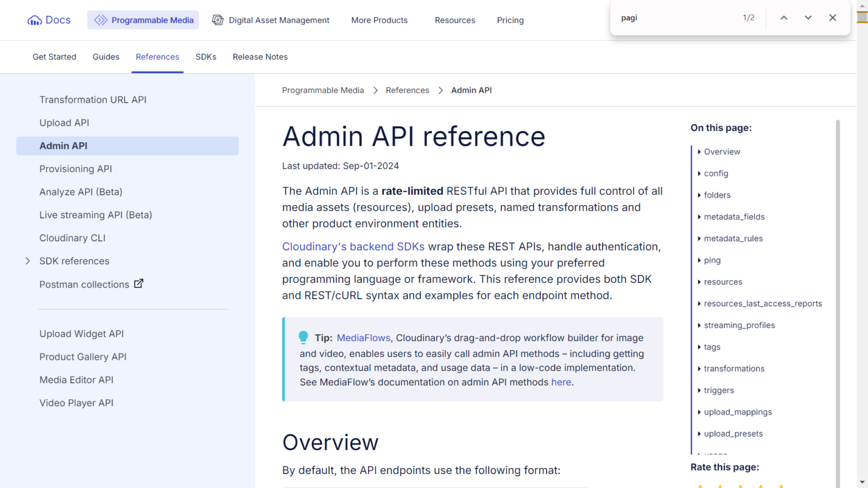Expand the SDK references tree item
The width and height of the screenshot is (868, 488).
pos(28,261)
